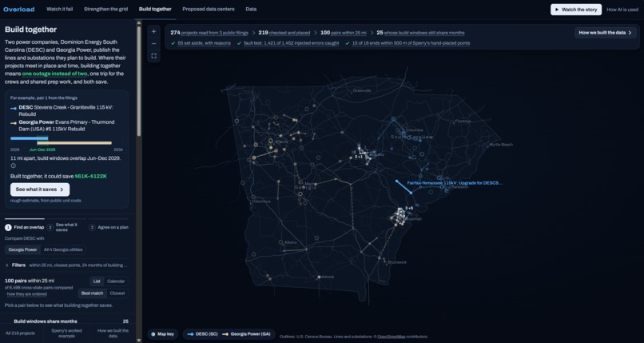
Task: Click See what it saves button
Action: click(x=40, y=189)
